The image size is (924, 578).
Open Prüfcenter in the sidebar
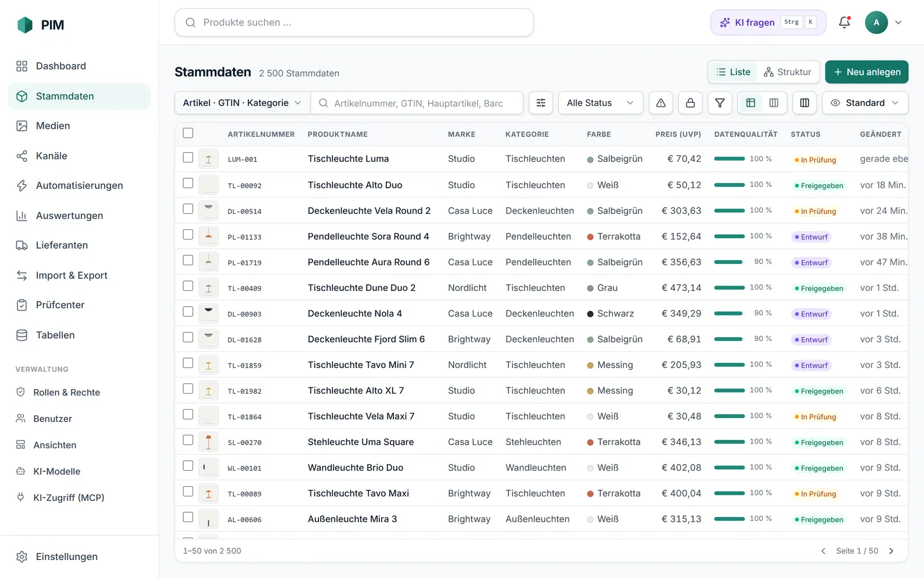click(79, 305)
